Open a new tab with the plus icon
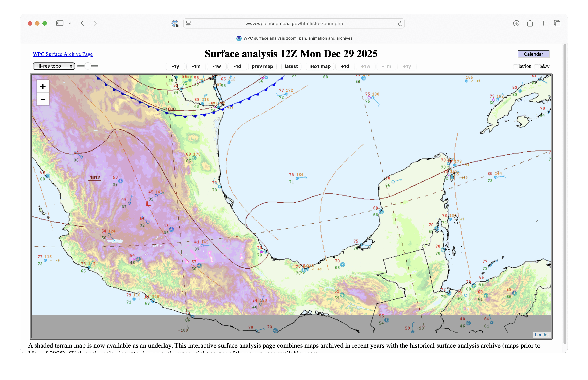 click(x=543, y=23)
